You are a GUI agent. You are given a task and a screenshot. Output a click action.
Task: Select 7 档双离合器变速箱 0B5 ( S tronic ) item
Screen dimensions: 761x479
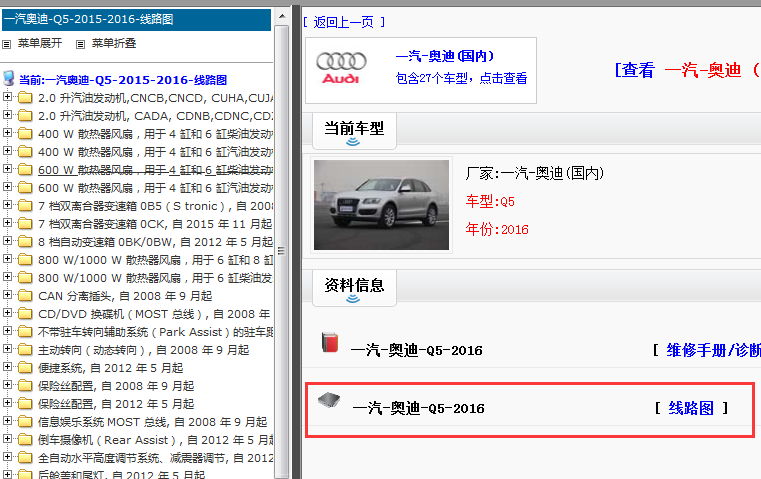coord(155,206)
